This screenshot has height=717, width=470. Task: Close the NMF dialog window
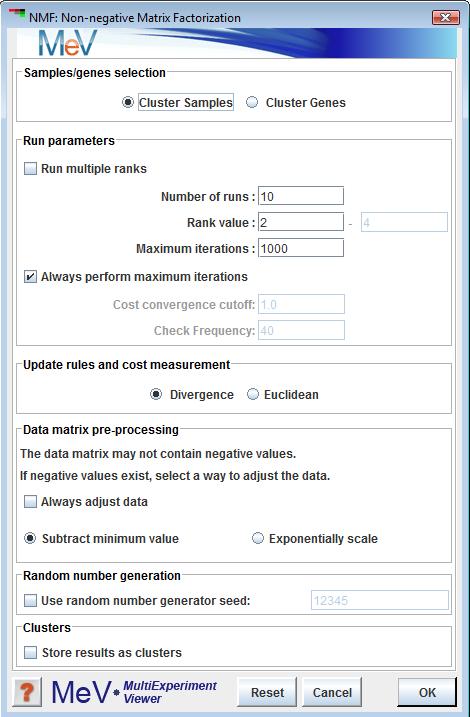click(445, 18)
